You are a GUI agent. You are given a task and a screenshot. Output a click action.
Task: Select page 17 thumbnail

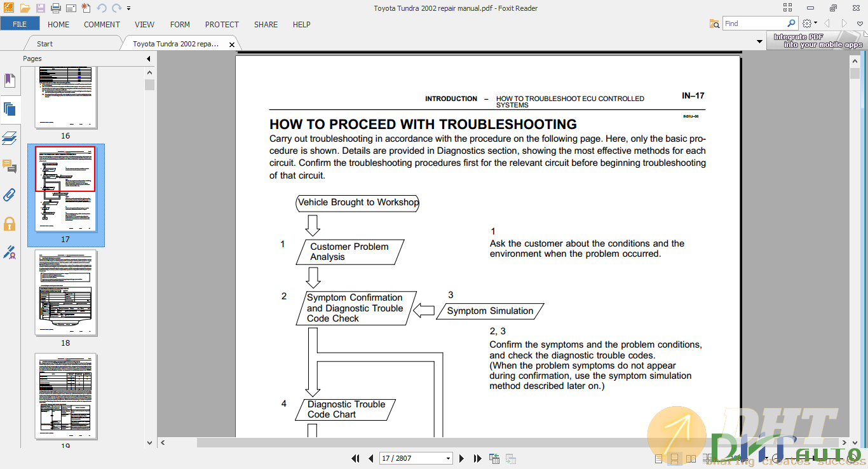pyautogui.click(x=65, y=195)
